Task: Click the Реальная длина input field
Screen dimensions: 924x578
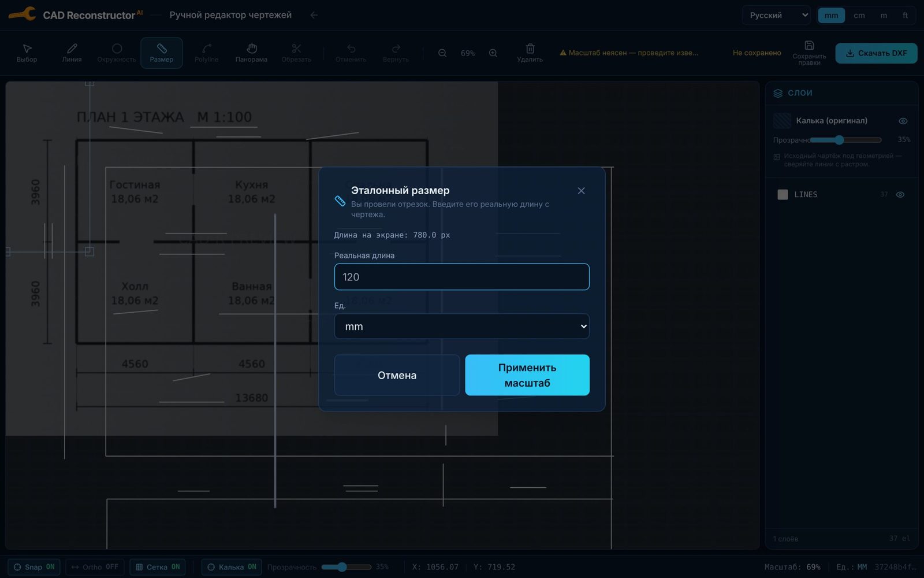Action: click(x=462, y=277)
